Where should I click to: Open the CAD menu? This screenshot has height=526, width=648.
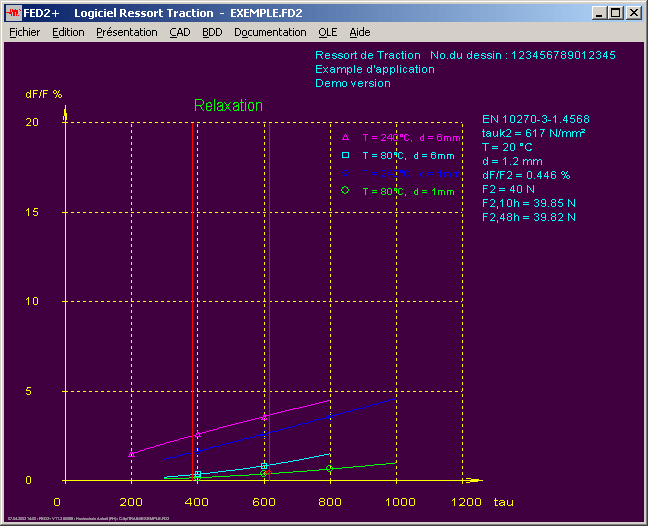pyautogui.click(x=180, y=32)
